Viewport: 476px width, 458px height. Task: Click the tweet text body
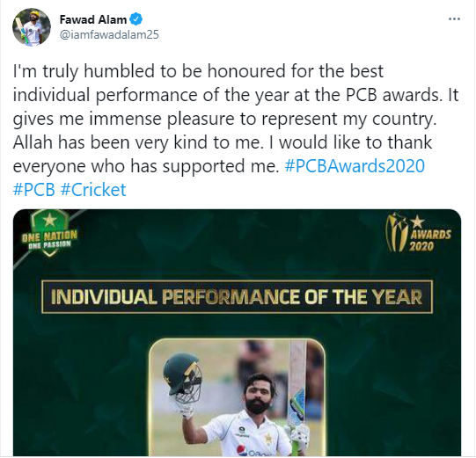point(236,130)
